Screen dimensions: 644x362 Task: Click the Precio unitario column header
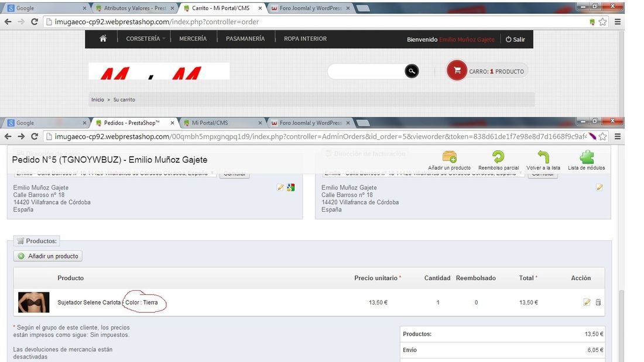378,278
